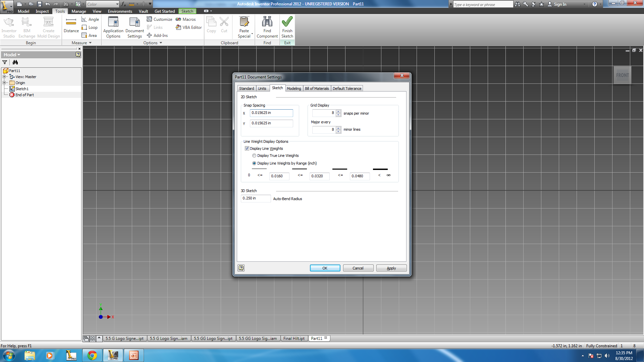
Task: Open Google Chrome from the taskbar
Action: point(92,355)
